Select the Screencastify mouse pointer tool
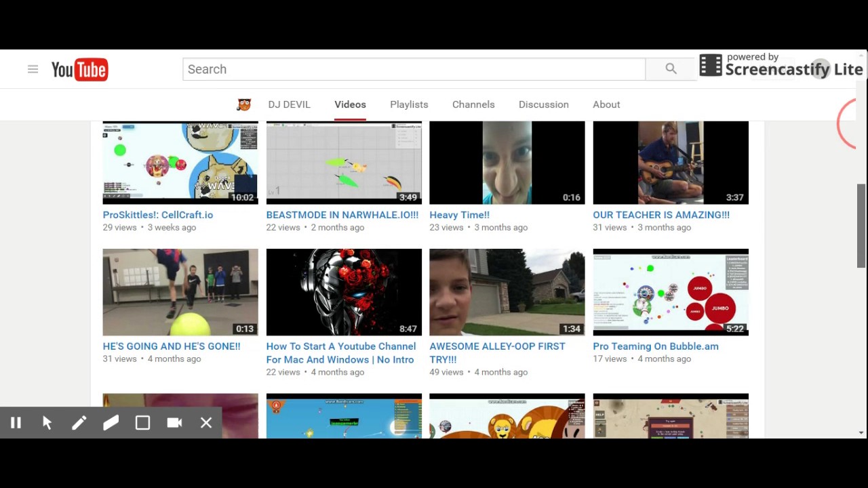 (x=47, y=423)
